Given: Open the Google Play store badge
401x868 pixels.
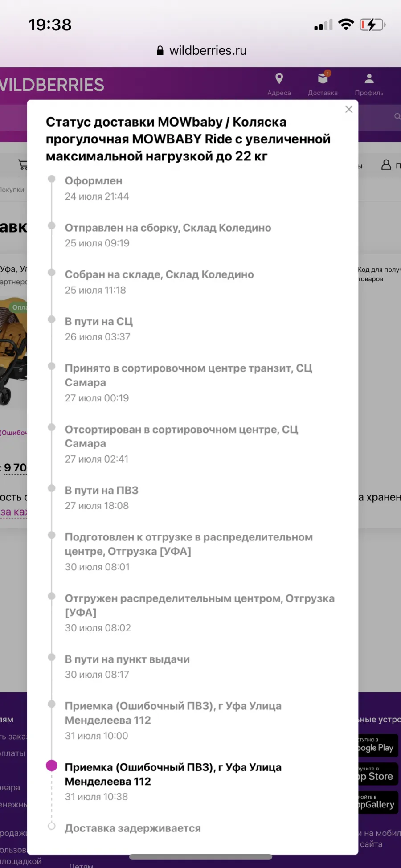Looking at the screenshot, I should tap(378, 745).
